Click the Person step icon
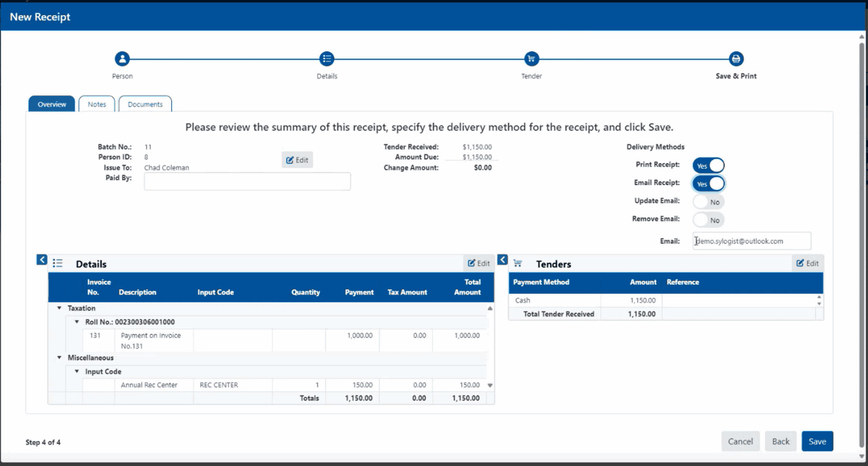This screenshot has width=868, height=466. [122, 59]
